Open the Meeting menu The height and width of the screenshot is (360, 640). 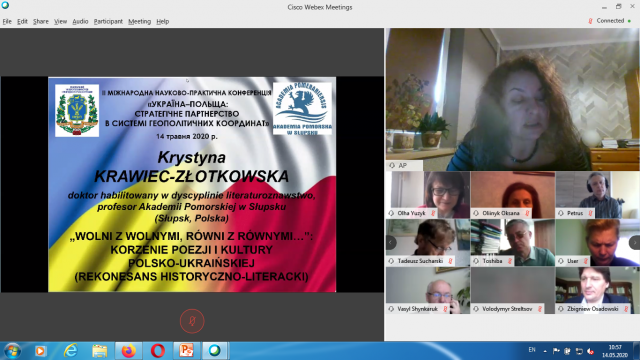point(139,21)
